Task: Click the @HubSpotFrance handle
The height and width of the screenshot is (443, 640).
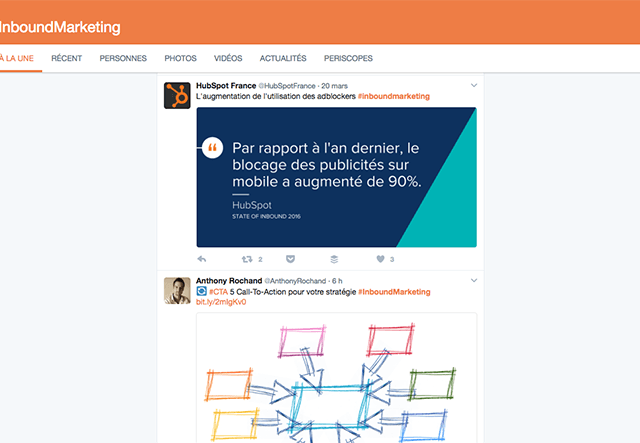Action: (x=287, y=86)
